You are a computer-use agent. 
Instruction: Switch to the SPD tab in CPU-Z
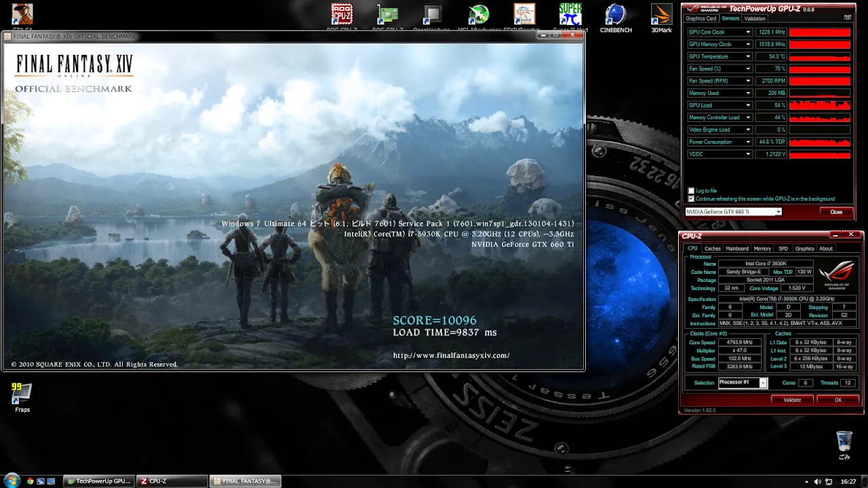(783, 249)
